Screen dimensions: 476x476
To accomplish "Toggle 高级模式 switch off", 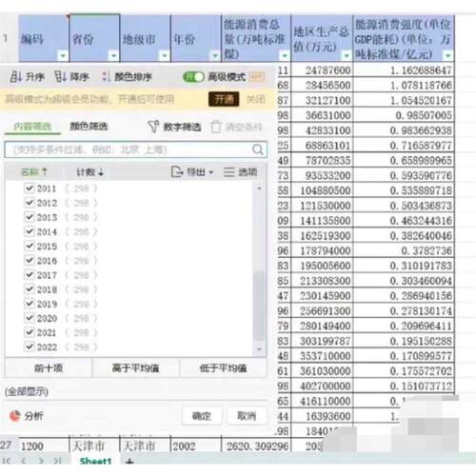I will pyautogui.click(x=193, y=77).
